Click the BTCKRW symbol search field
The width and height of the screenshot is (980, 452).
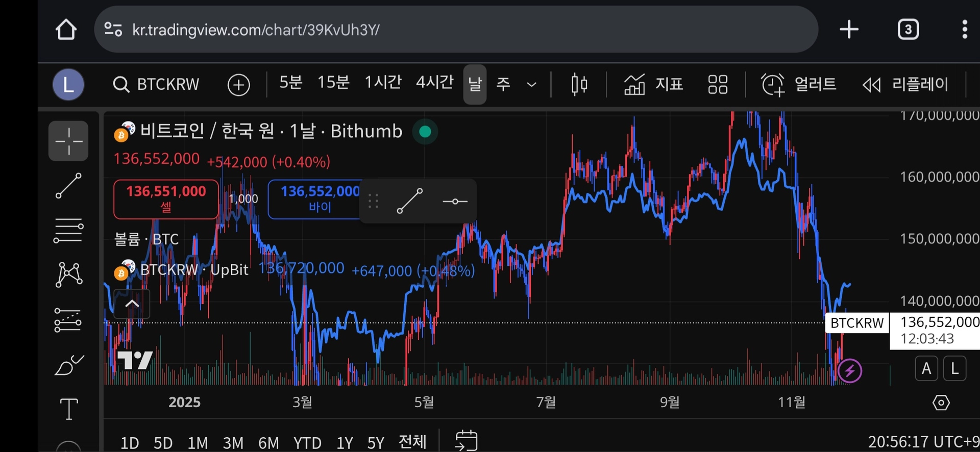coord(157,84)
